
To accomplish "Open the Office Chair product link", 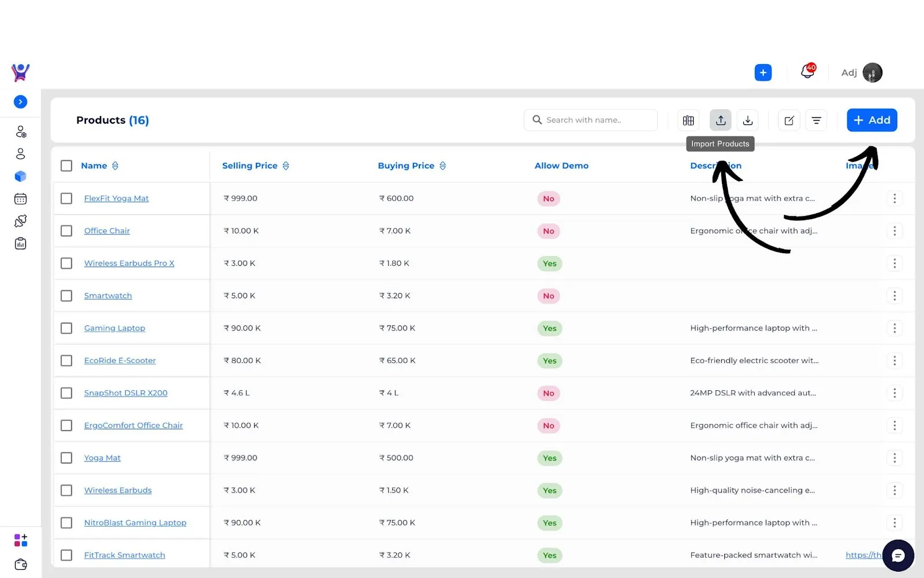I will coord(107,231).
